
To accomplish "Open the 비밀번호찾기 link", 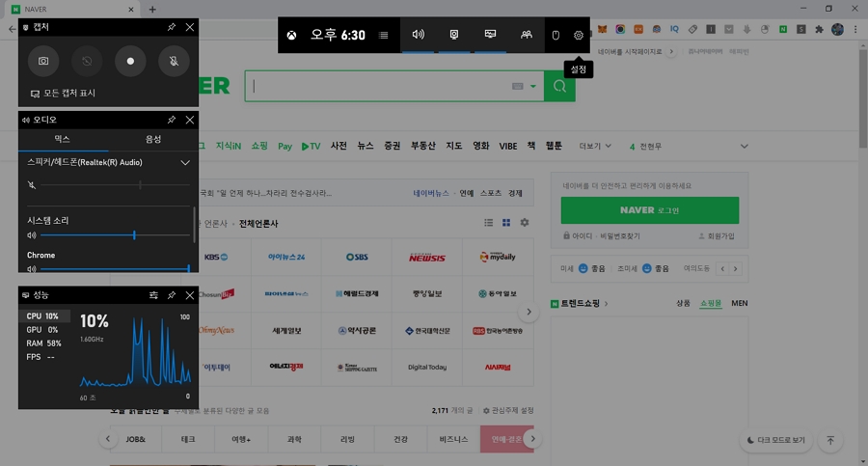I will [x=619, y=236].
